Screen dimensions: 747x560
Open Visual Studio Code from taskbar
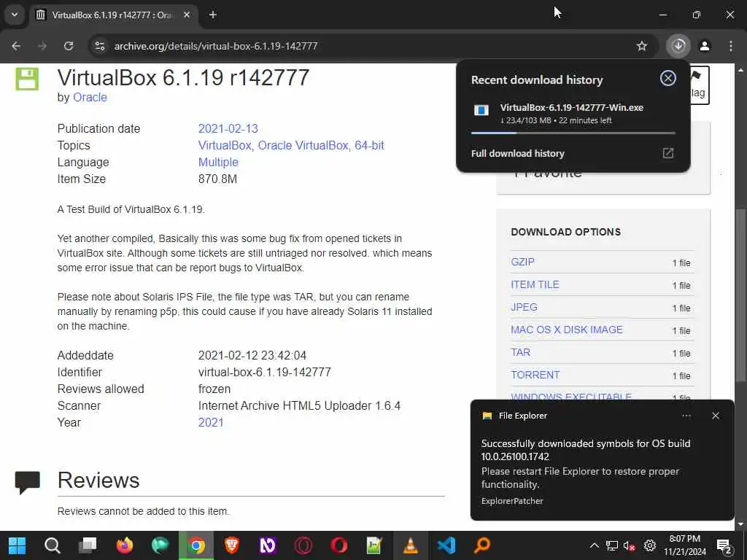pos(446,545)
